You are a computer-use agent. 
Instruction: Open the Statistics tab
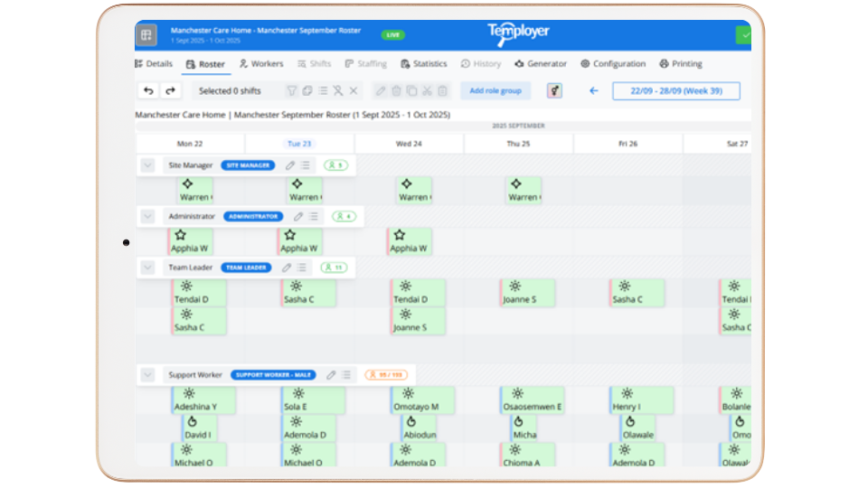point(423,64)
